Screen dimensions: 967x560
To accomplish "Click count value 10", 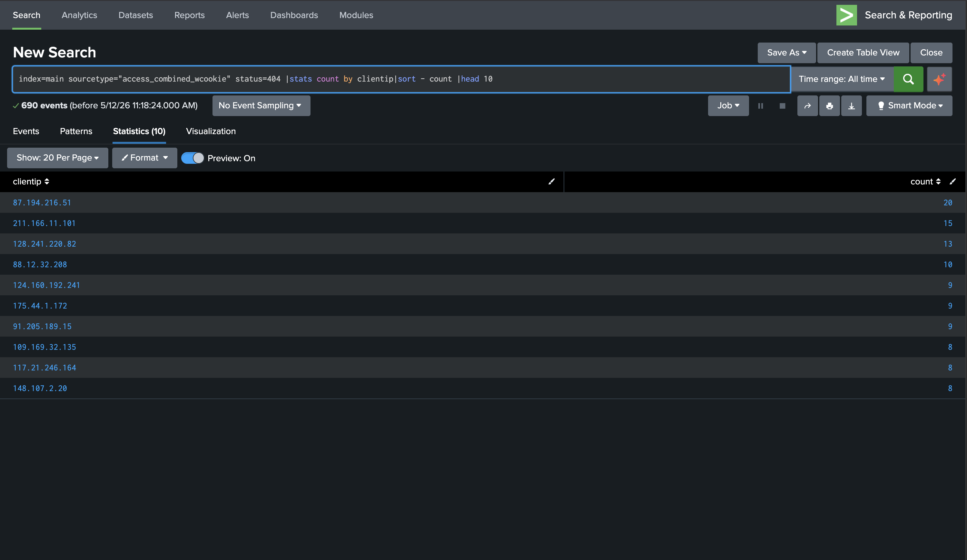I will (948, 265).
